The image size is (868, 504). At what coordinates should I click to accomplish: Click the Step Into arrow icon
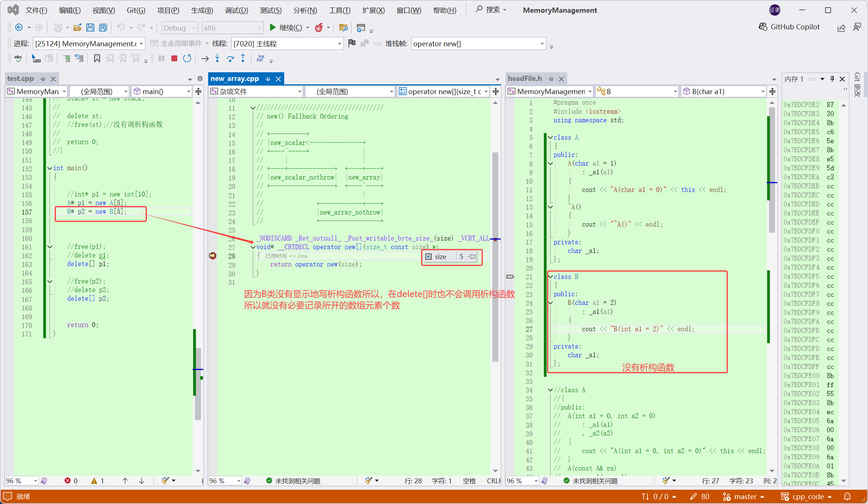217,58
